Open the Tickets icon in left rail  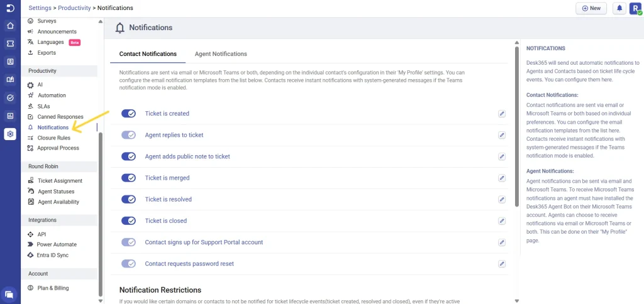[x=10, y=43]
